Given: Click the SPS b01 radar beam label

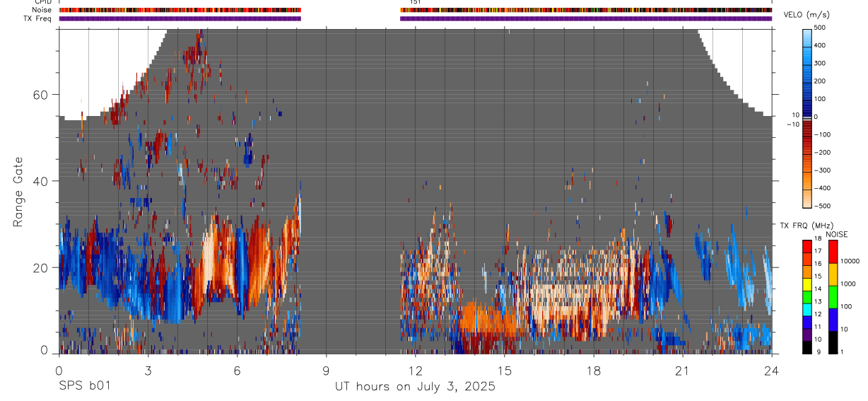Looking at the screenshot, I should tap(84, 386).
